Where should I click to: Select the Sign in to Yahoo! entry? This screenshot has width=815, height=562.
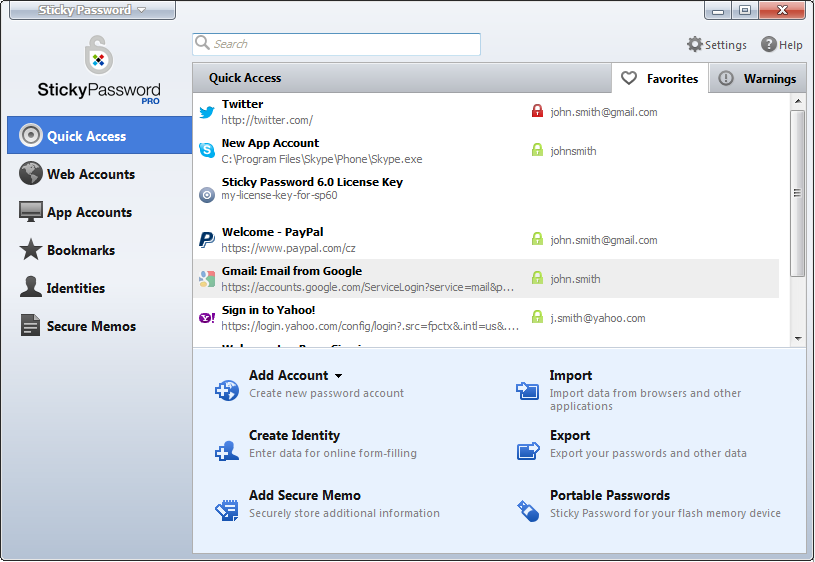click(x=268, y=310)
